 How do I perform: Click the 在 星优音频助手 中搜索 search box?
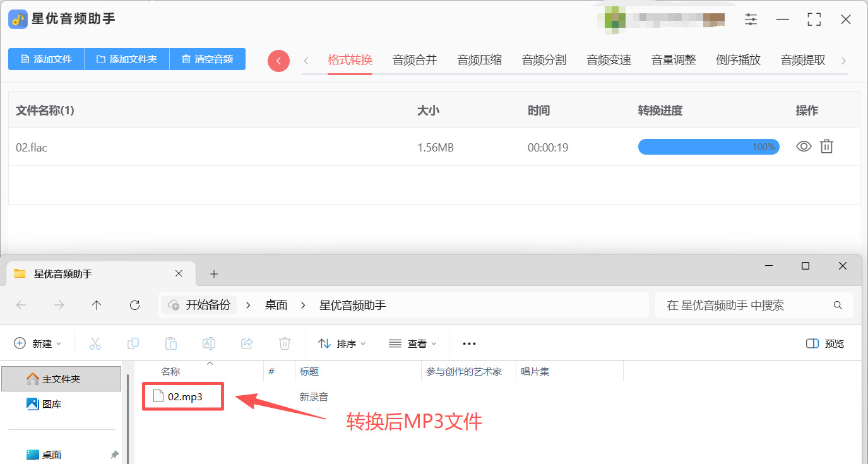[x=754, y=305]
